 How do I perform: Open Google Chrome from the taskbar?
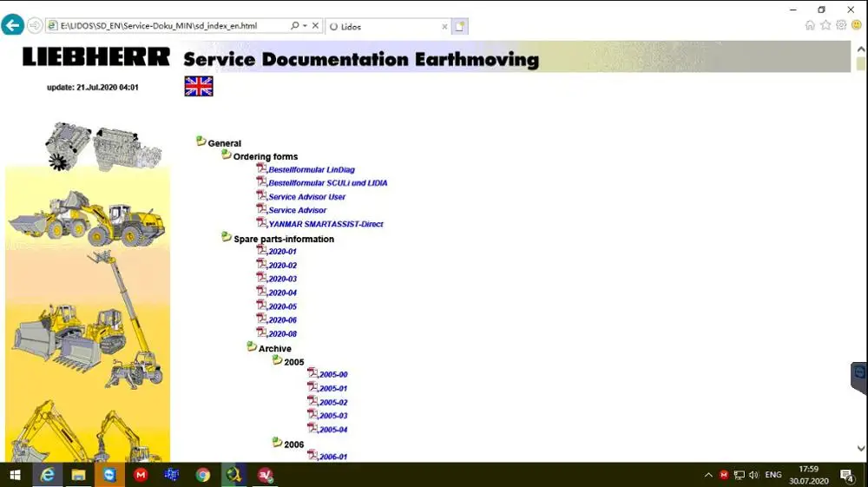click(202, 475)
